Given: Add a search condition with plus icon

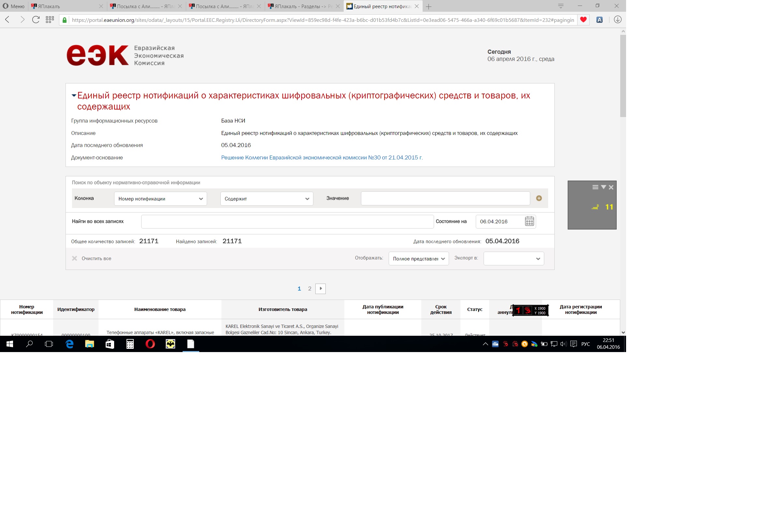Looking at the screenshot, I should tap(539, 198).
